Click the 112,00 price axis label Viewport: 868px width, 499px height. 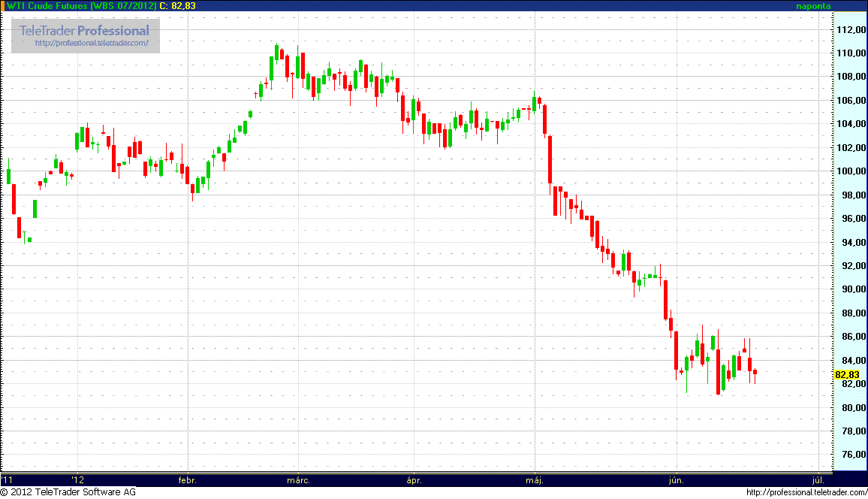[x=851, y=30]
